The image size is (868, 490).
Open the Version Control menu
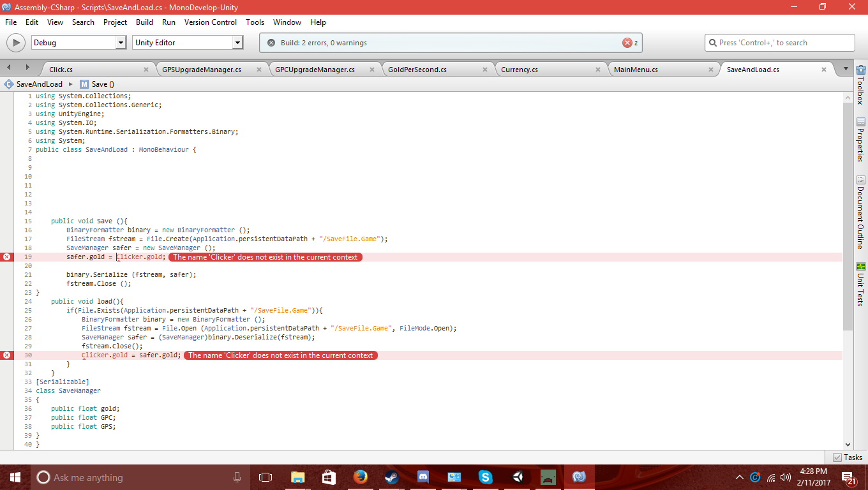point(211,22)
